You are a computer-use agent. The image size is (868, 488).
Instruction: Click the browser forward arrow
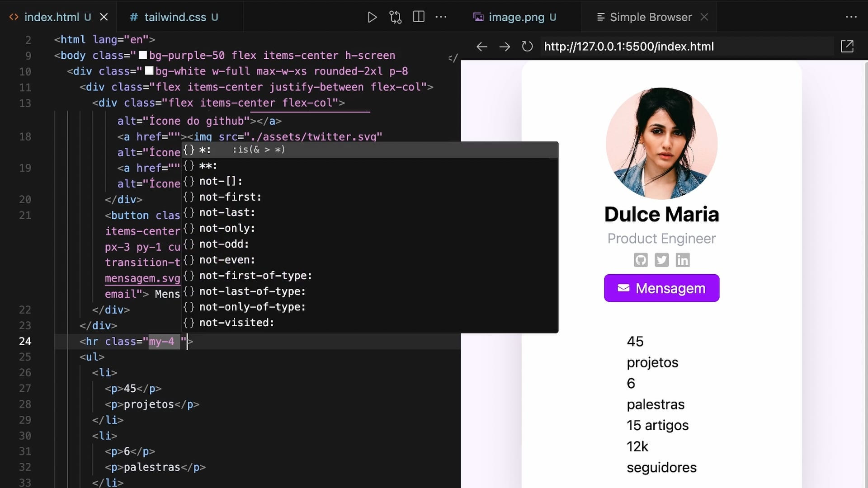coord(505,47)
